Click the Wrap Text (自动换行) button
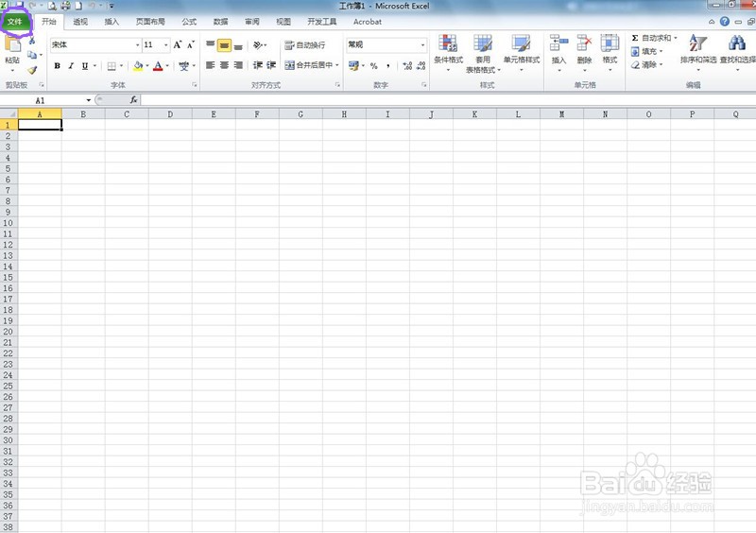This screenshot has height=533, width=756. pyautogui.click(x=304, y=45)
